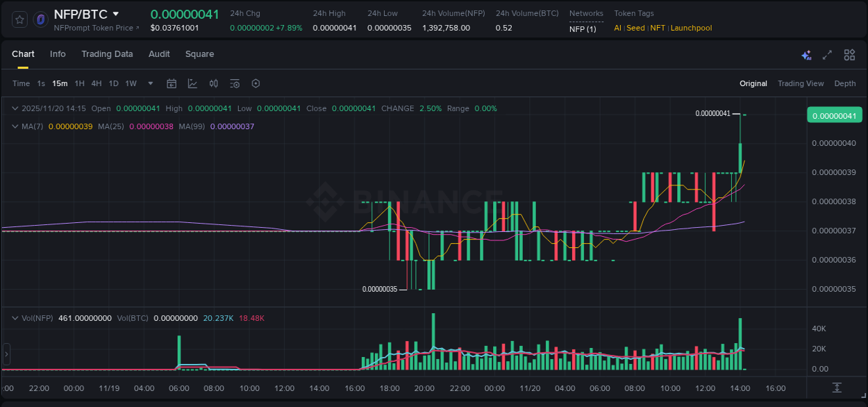Open the Launchpool token tag link
This screenshot has width=868, height=407.
(691, 28)
